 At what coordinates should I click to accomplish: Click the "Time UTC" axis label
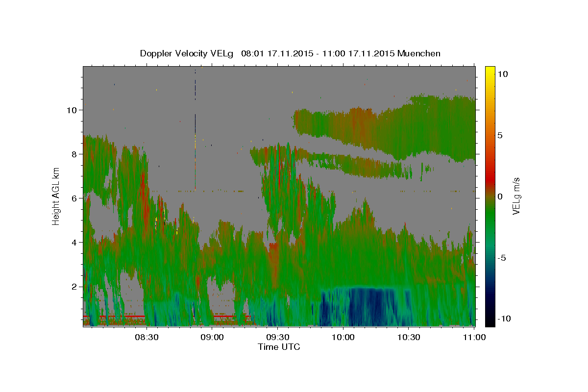[279, 347]
